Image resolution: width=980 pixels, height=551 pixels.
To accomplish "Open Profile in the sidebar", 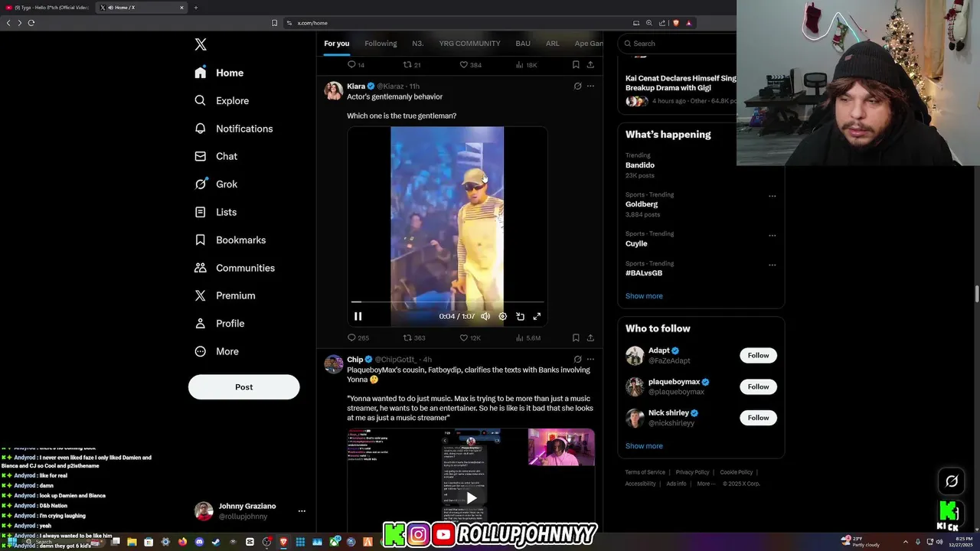I will click(220, 324).
